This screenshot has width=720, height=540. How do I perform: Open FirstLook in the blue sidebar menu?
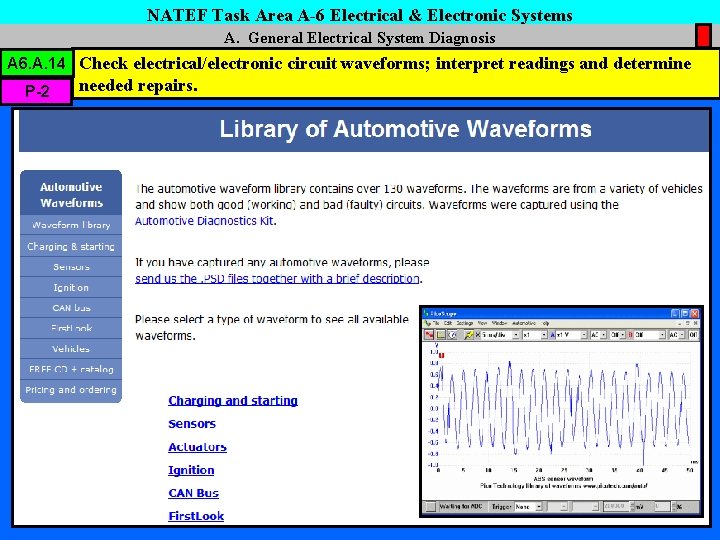tap(71, 328)
